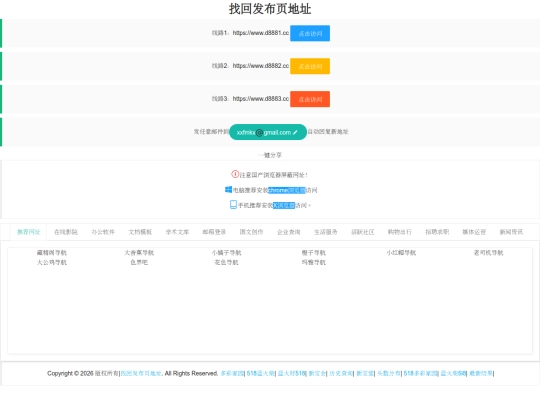Open the highlighted X浏览器 link

click(284, 205)
